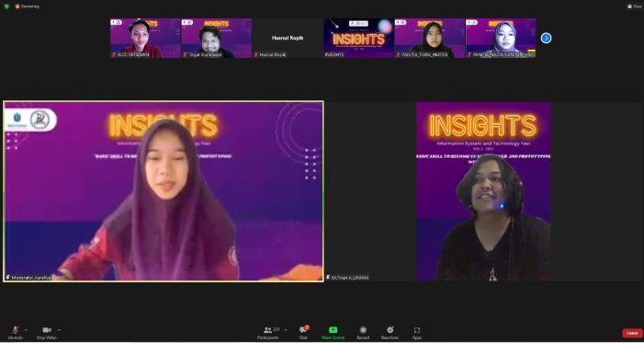644x343 pixels.
Task: Start Share Screen
Action: 333,332
